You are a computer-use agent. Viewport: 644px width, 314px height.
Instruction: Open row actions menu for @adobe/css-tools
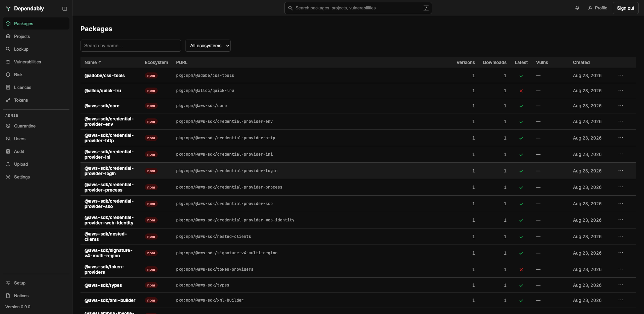click(x=621, y=75)
